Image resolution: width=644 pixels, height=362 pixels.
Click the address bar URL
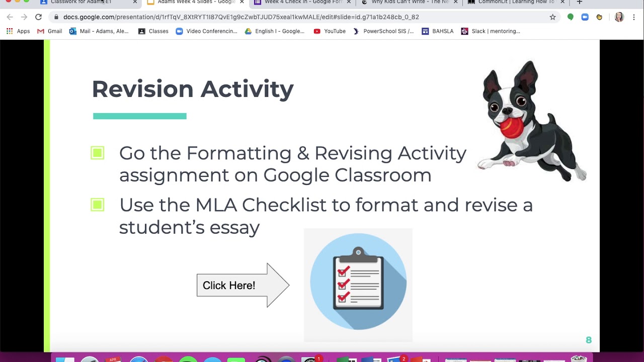pyautogui.click(x=241, y=17)
